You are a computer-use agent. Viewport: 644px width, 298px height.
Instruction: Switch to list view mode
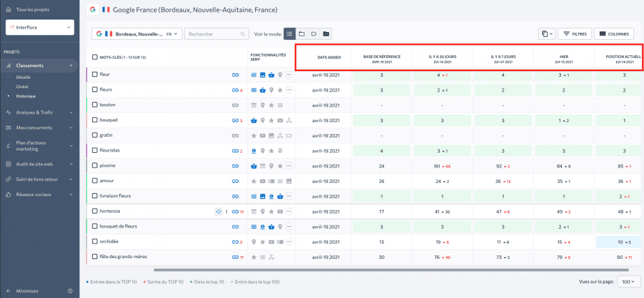coord(290,34)
